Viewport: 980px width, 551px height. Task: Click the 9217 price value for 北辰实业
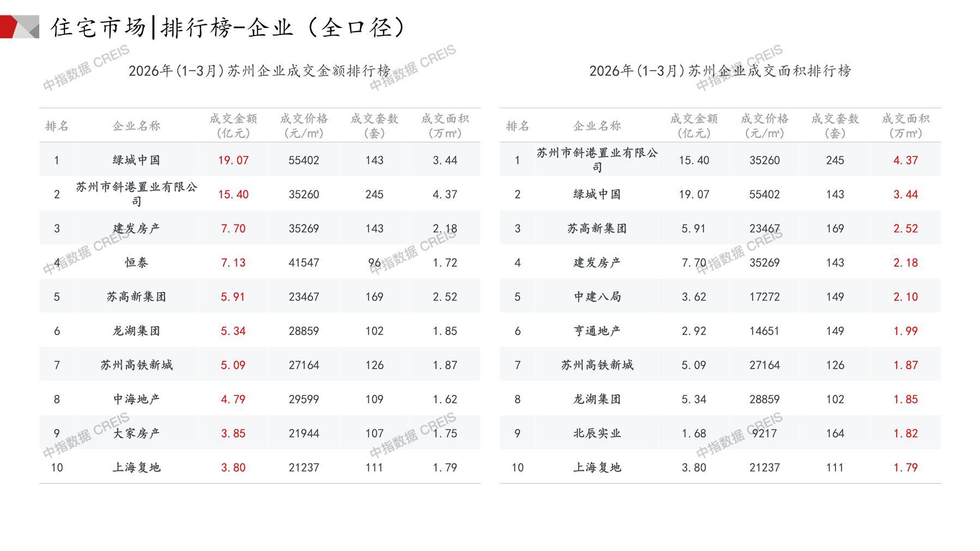764,433
